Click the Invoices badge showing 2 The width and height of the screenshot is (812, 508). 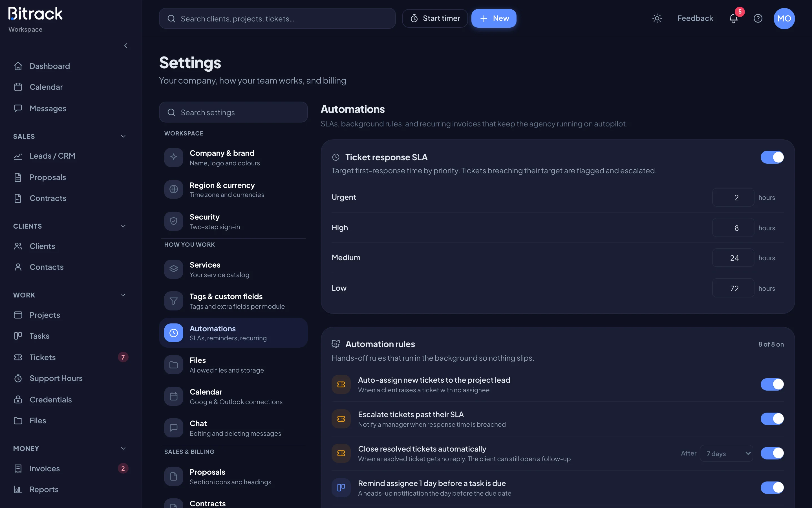pos(123,469)
